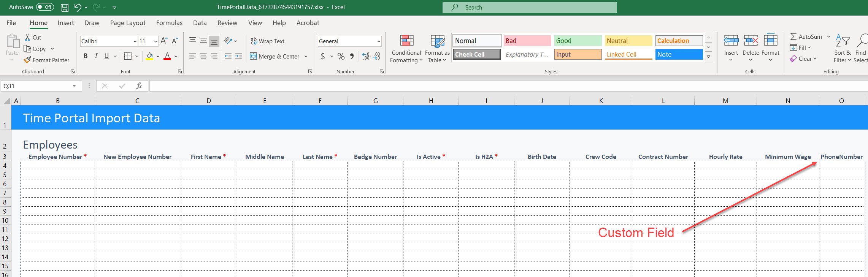Click the Copy button
This screenshot has width=868, height=277.
(35, 49)
